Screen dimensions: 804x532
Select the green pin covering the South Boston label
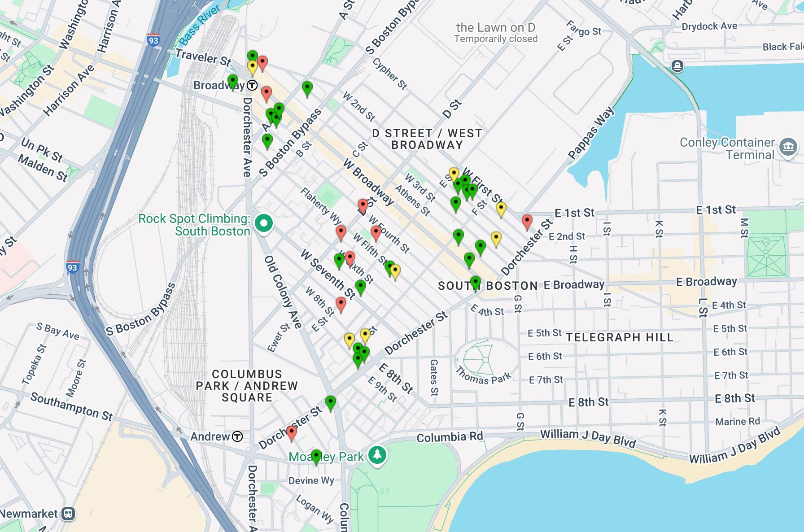tap(476, 284)
